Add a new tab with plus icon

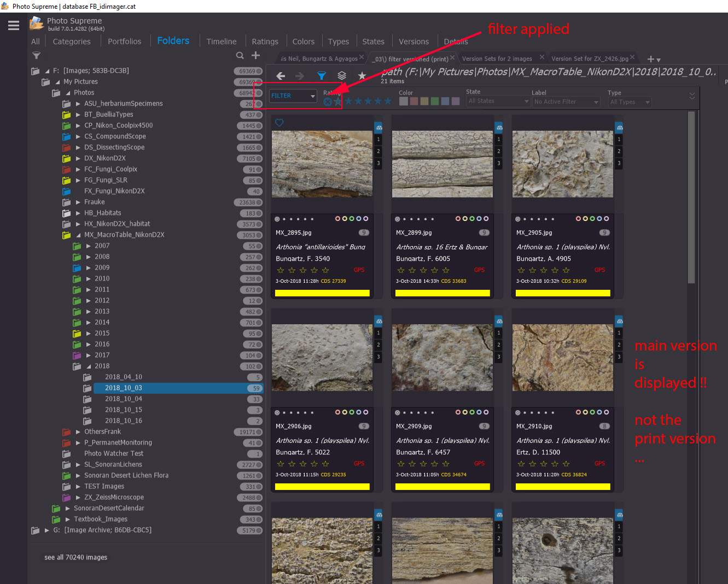pyautogui.click(x=650, y=59)
